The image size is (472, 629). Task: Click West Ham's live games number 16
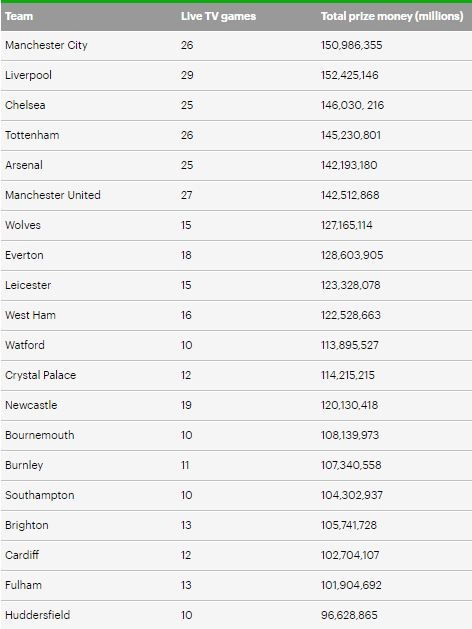tap(186, 315)
